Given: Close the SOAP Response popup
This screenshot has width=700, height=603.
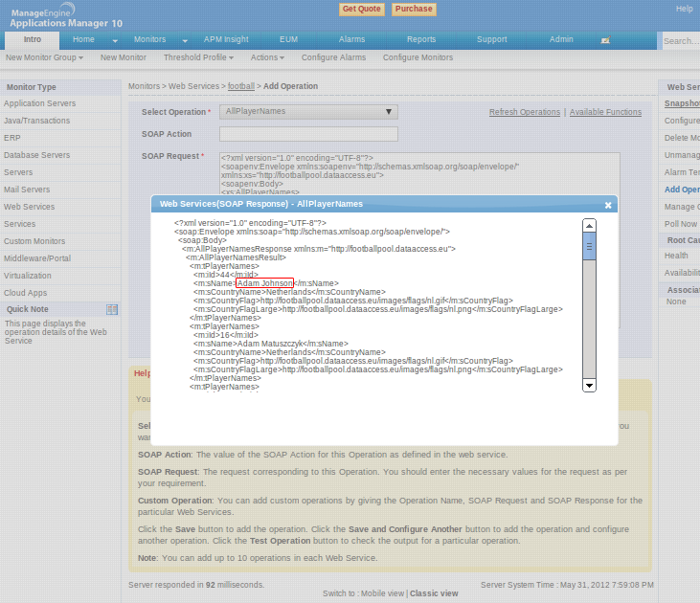Looking at the screenshot, I should click(x=607, y=205).
